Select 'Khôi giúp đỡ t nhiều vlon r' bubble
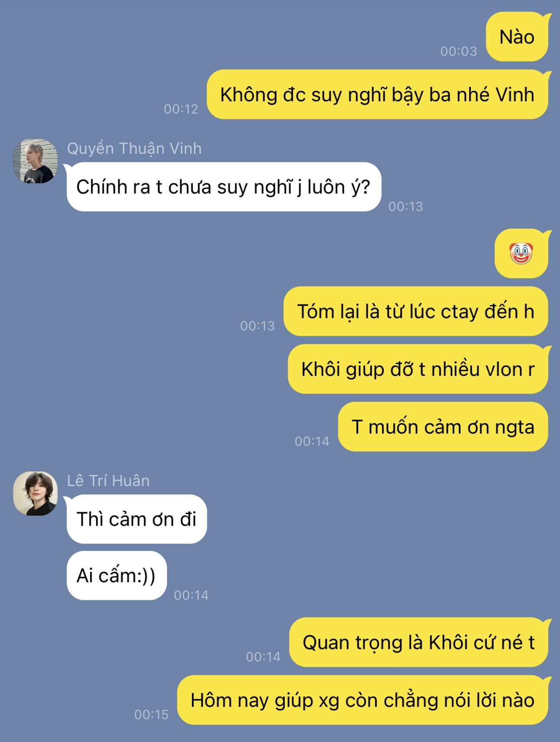The width and height of the screenshot is (560, 742). point(418,369)
